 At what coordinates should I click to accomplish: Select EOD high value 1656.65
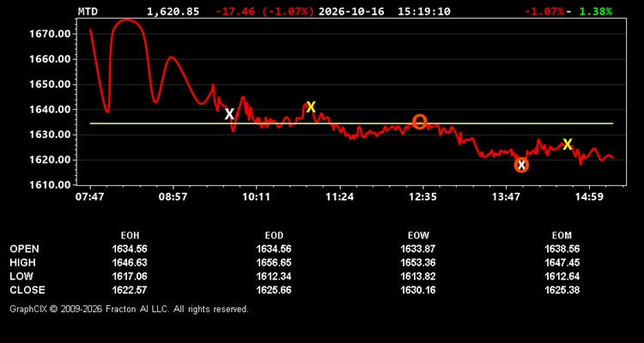(x=274, y=262)
